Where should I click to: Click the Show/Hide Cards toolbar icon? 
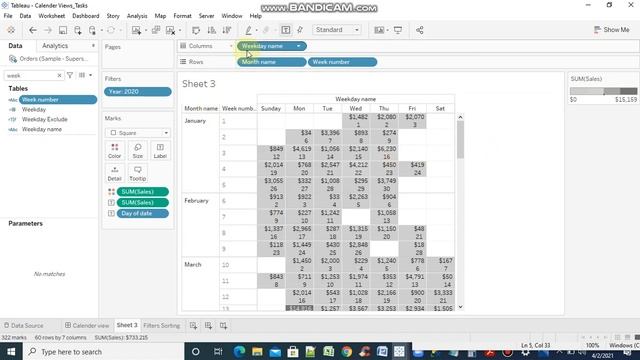(x=379, y=30)
